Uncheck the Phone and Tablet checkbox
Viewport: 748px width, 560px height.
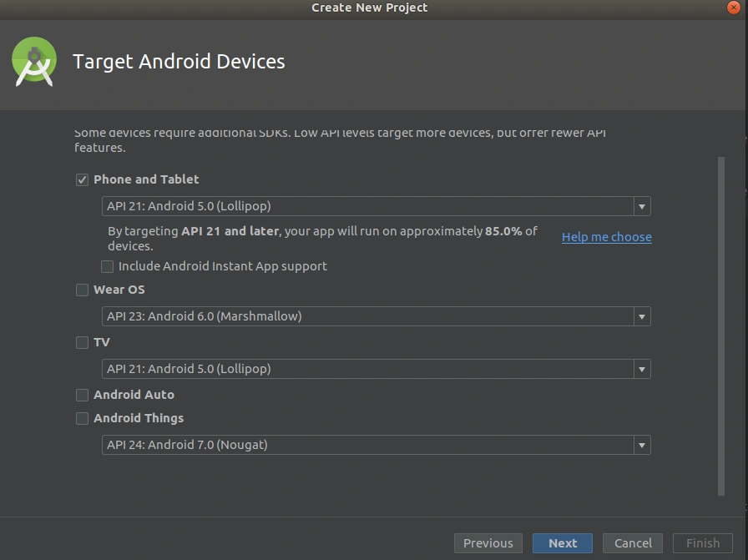[82, 179]
